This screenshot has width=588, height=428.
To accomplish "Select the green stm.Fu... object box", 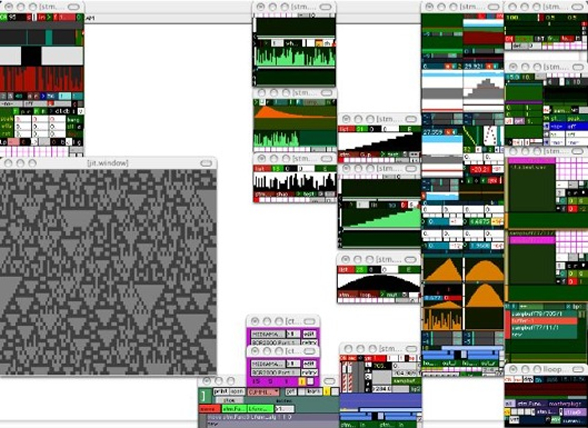I will tap(234, 409).
